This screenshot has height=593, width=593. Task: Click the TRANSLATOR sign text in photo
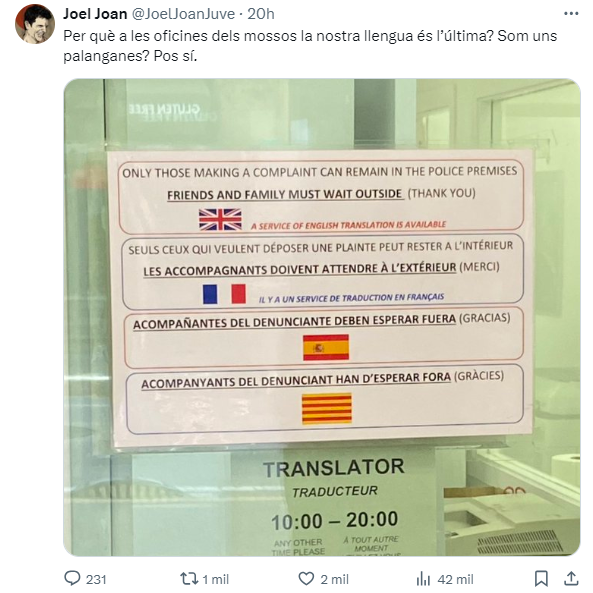point(334,468)
